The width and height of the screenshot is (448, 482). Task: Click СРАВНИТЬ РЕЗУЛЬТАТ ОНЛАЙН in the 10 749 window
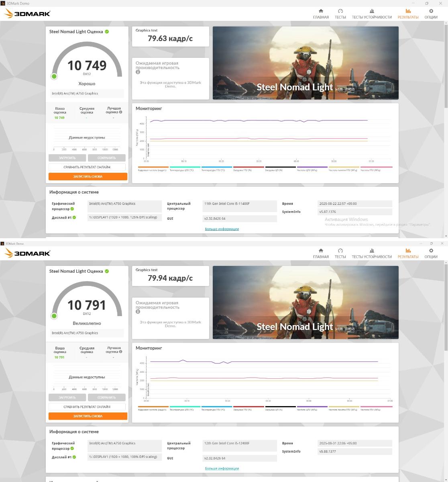pyautogui.click(x=87, y=167)
